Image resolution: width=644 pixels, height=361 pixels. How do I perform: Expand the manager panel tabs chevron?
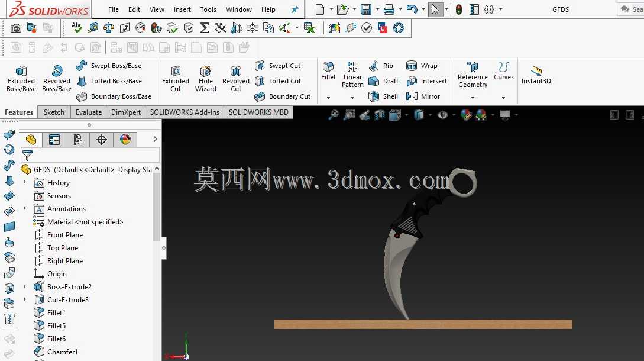155,140
